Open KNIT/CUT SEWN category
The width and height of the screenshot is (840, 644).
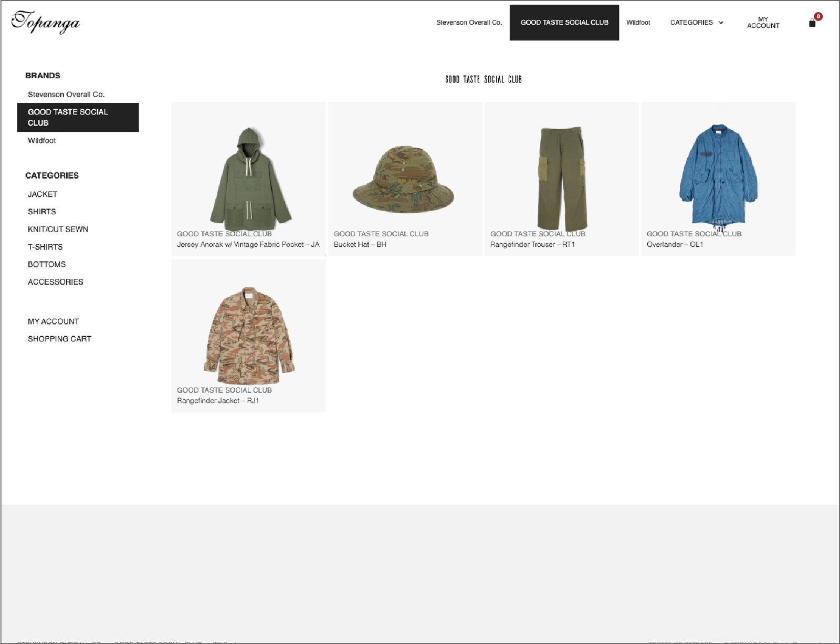(x=58, y=230)
